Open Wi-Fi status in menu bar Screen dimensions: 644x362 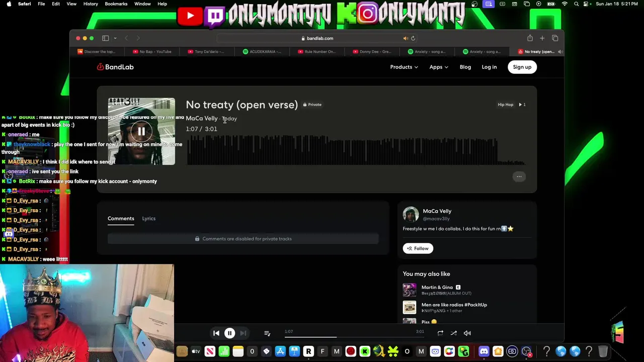[x=565, y=4]
